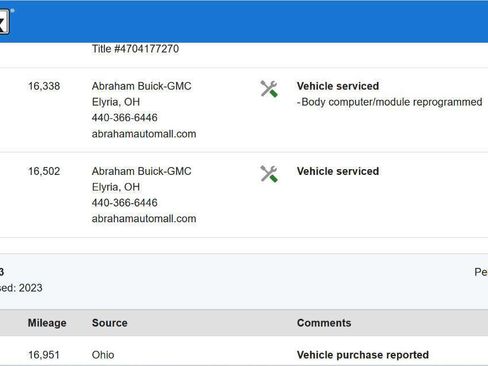The width and height of the screenshot is (488, 366).
Task: Click Vehicle purchase reported comment
Action: click(x=363, y=355)
